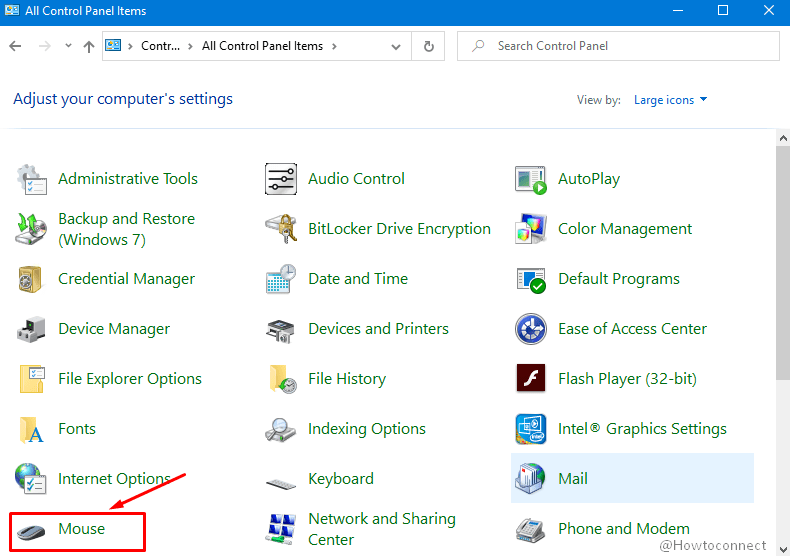The image size is (790, 556).
Task: Open the Flash Player icon
Action: (x=531, y=378)
